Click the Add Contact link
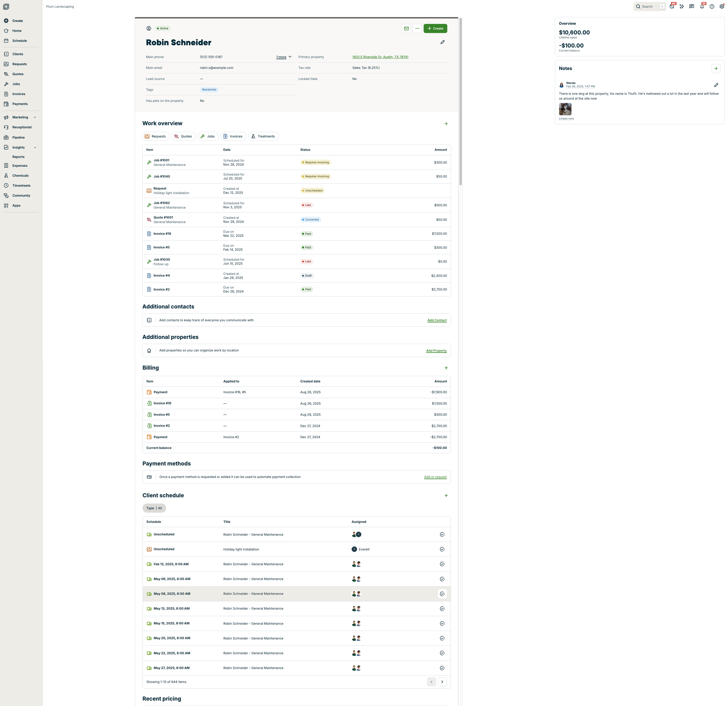This screenshot has height=706, width=728. 437,320
